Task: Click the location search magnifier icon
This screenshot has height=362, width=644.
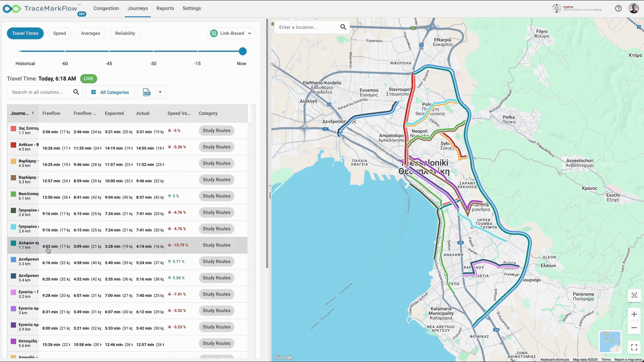Action: [343, 27]
